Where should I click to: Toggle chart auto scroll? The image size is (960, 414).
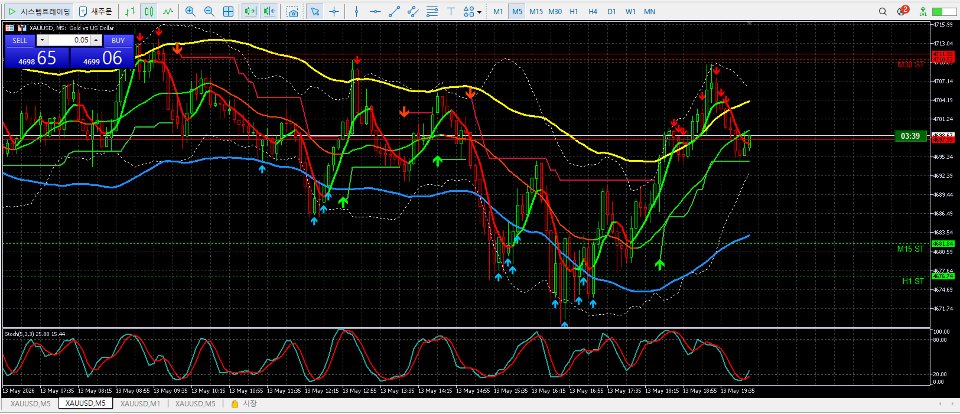click(249, 11)
